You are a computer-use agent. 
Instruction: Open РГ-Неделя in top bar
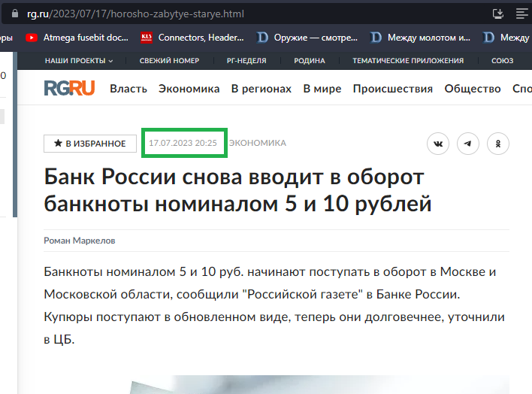tap(246, 61)
